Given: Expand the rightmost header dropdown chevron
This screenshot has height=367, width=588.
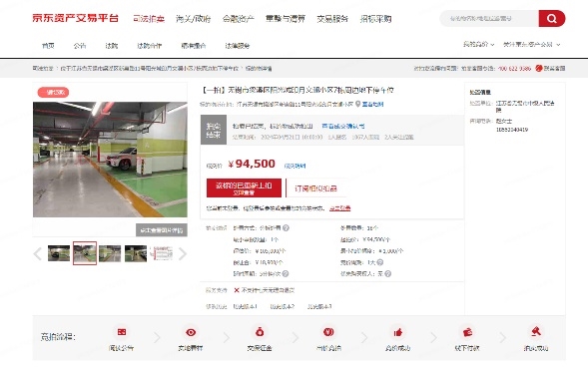Looking at the screenshot, I should [558, 45].
